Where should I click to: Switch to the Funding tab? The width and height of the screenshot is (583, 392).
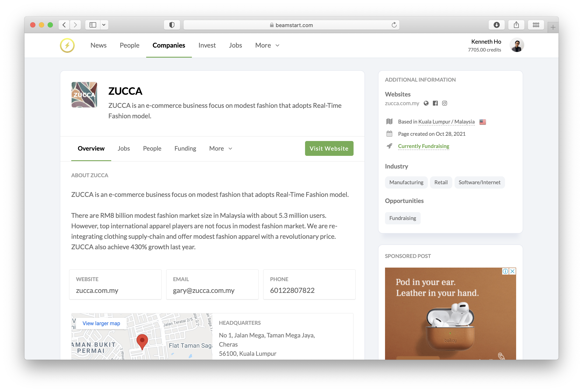pyautogui.click(x=185, y=148)
